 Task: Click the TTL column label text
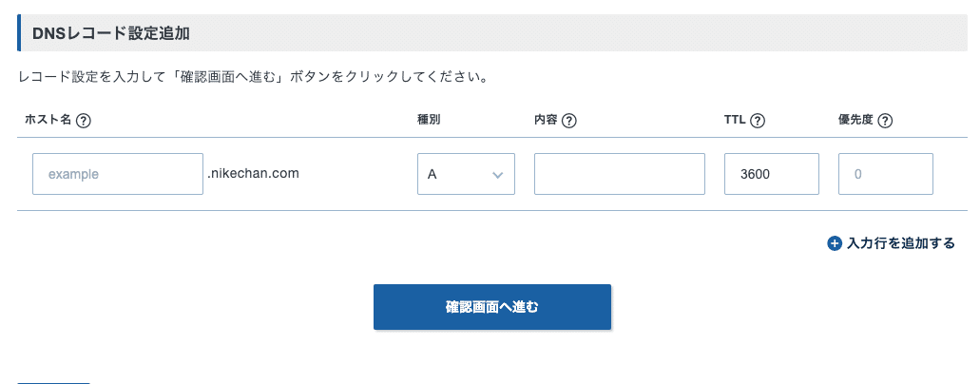735,121
